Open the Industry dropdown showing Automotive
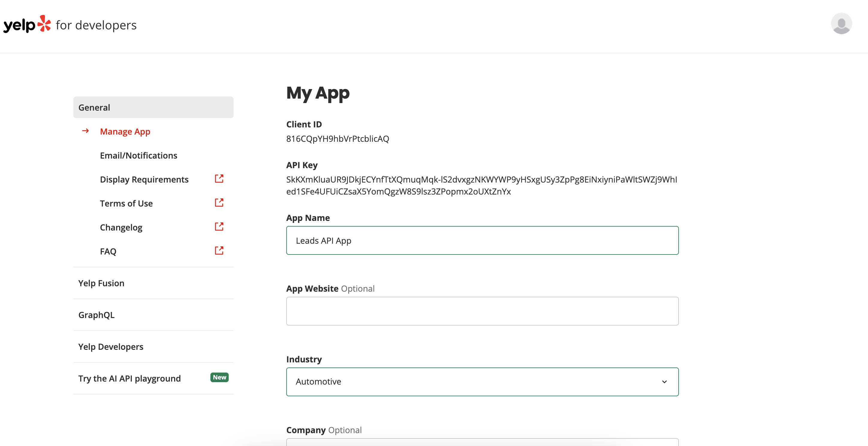The width and height of the screenshot is (868, 446). coord(482,382)
